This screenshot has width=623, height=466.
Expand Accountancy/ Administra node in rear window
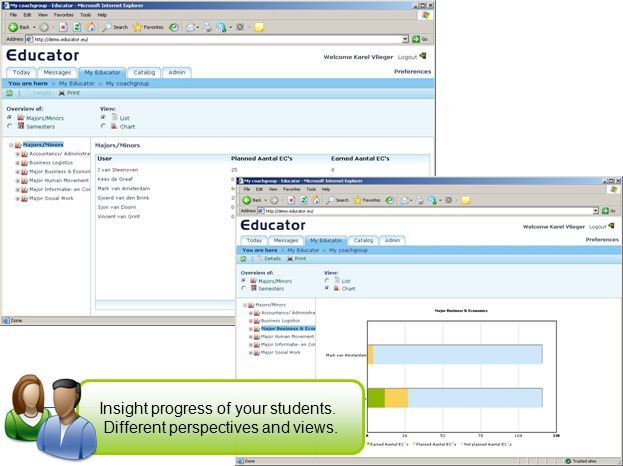[17, 154]
